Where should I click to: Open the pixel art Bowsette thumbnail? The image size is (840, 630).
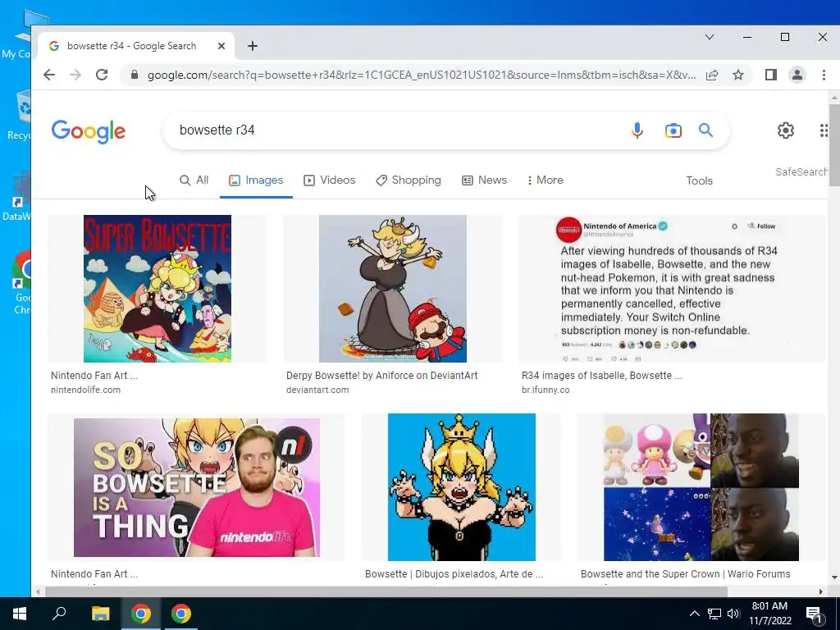coord(462,487)
